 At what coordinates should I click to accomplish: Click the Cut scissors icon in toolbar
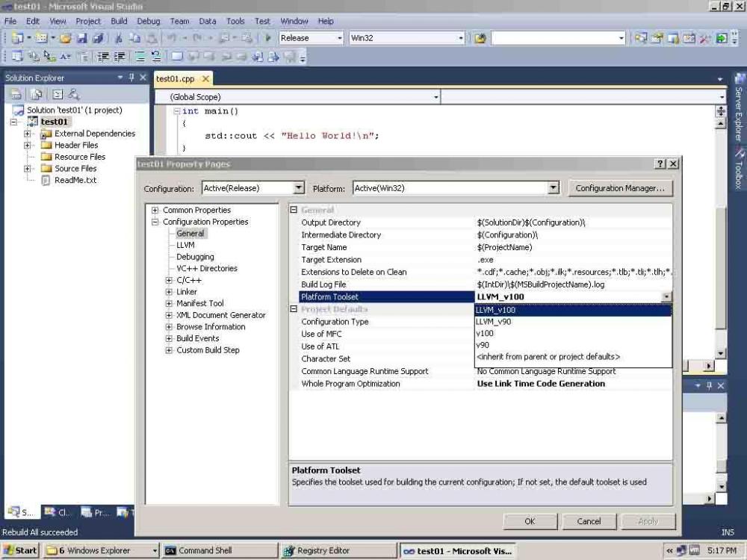118,38
